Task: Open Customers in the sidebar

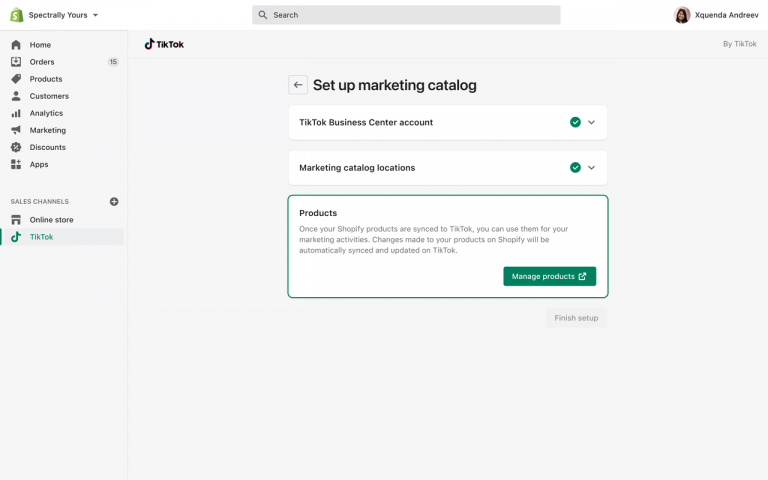Action: click(49, 96)
